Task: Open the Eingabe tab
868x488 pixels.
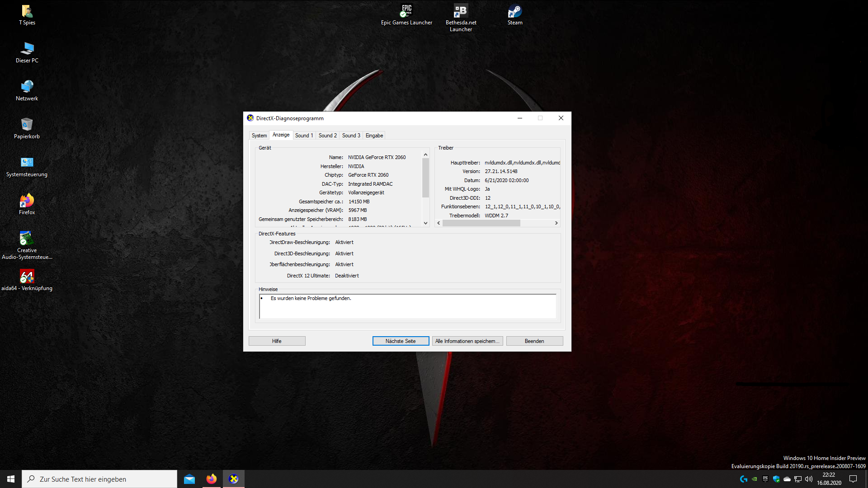Action: pyautogui.click(x=374, y=136)
